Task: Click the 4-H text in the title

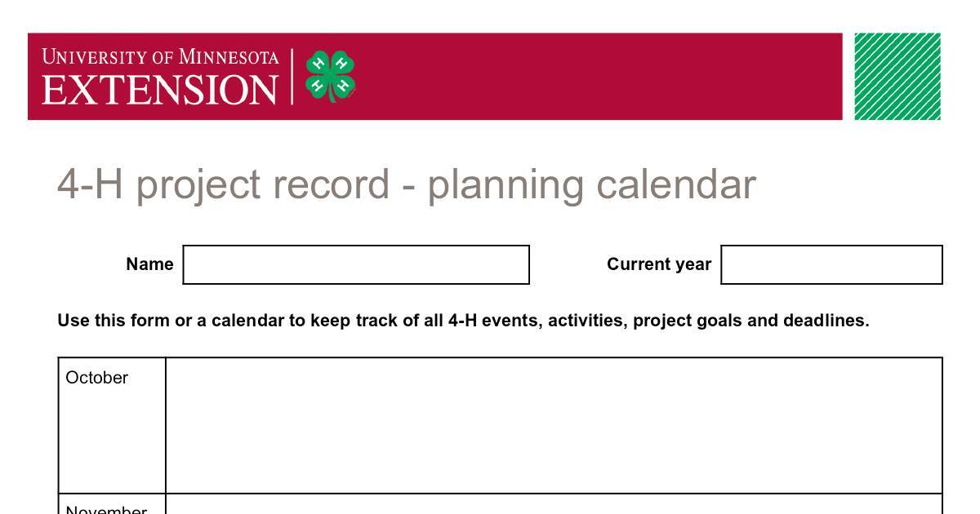Action: [90, 185]
